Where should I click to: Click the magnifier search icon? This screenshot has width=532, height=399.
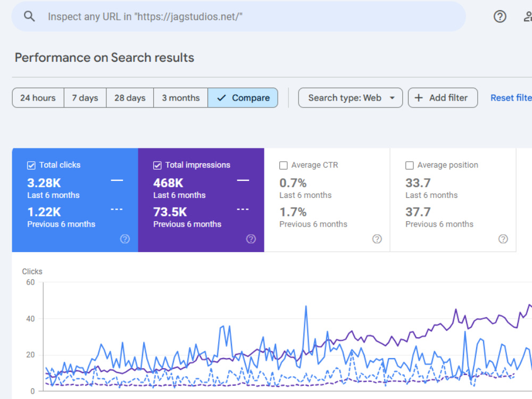(29, 16)
